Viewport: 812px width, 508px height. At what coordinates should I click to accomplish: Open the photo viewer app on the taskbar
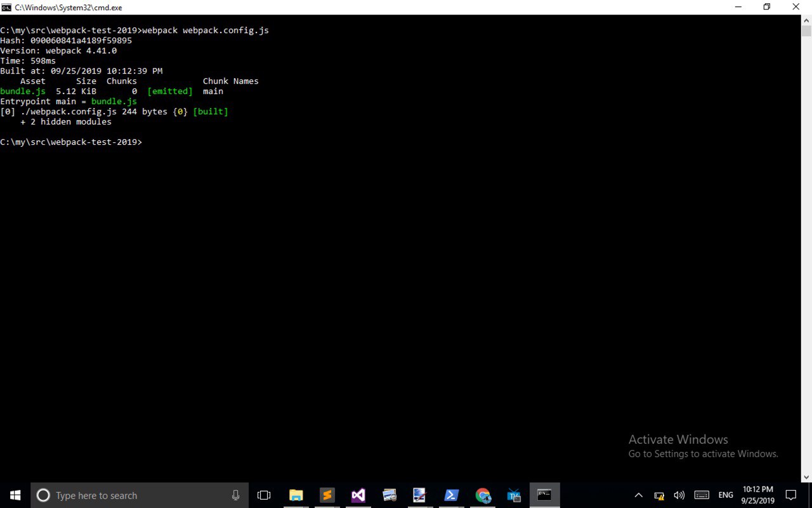pyautogui.click(x=390, y=495)
